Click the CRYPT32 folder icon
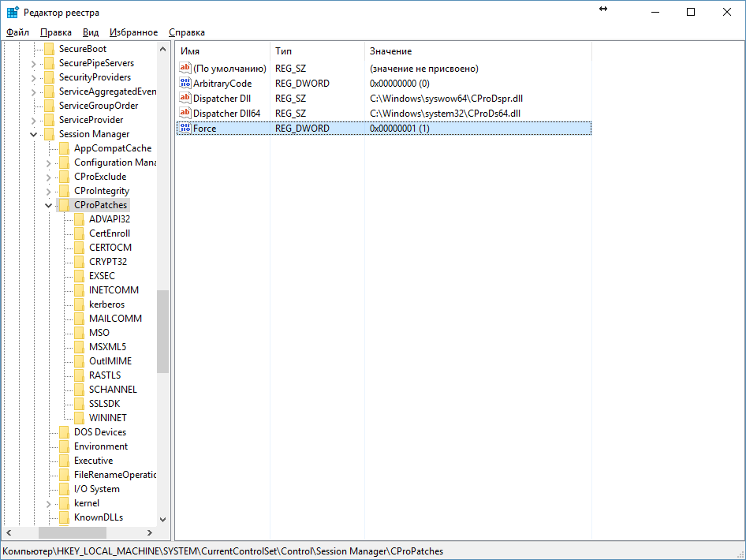 pyautogui.click(x=80, y=262)
